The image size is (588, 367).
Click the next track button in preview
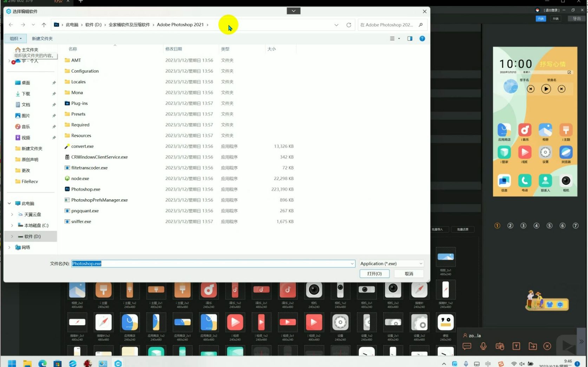[562, 89]
